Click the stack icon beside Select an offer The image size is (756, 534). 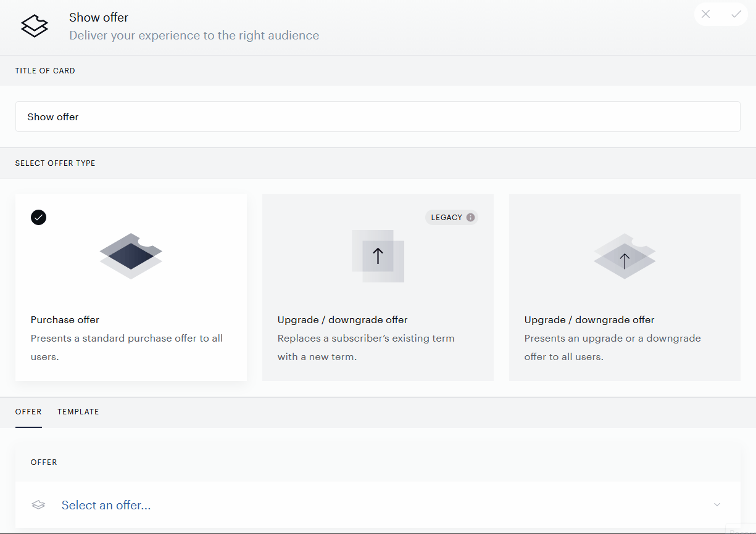[38, 505]
